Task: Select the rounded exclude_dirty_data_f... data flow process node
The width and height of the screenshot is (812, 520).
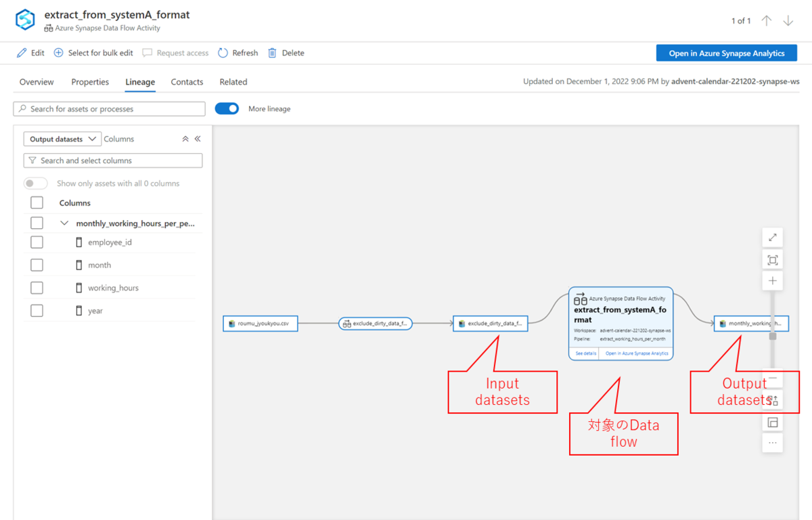Action: tap(376, 324)
